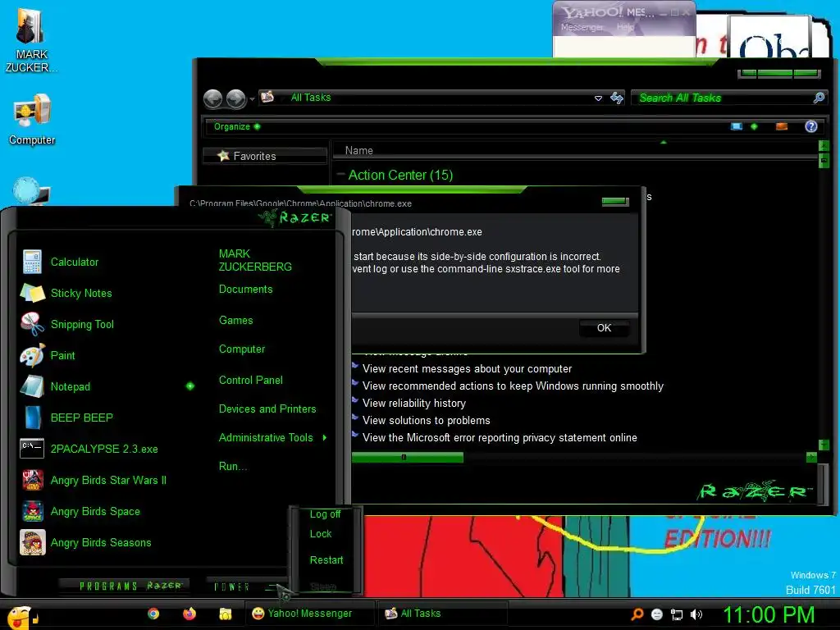Open MARK ZUCKER... desktop folder icon
Image resolution: width=840 pixels, height=630 pixels.
point(30,25)
